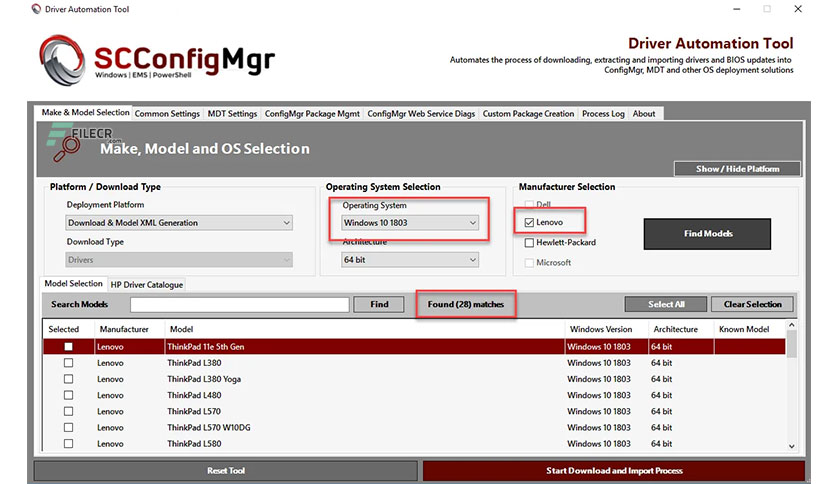Screen dimensions: 836x484
Task: Open the Operating System dropdown
Action: coord(409,223)
